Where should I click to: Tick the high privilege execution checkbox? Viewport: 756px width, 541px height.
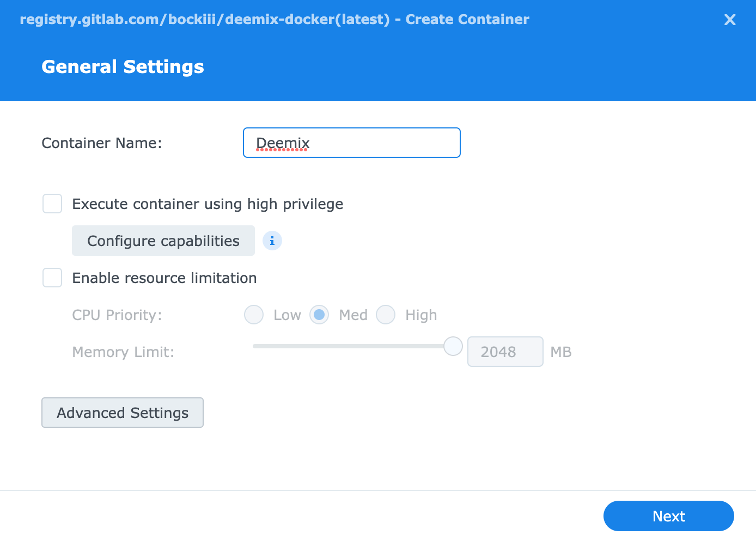click(52, 204)
